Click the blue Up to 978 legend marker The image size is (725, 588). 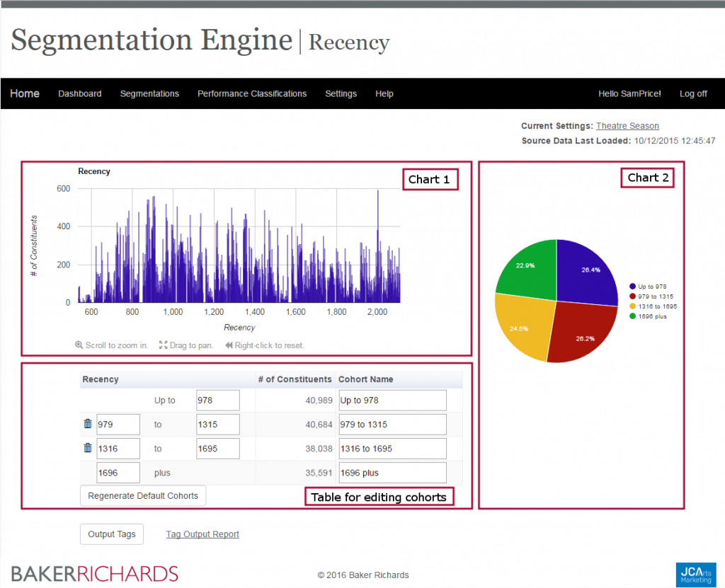[632, 287]
